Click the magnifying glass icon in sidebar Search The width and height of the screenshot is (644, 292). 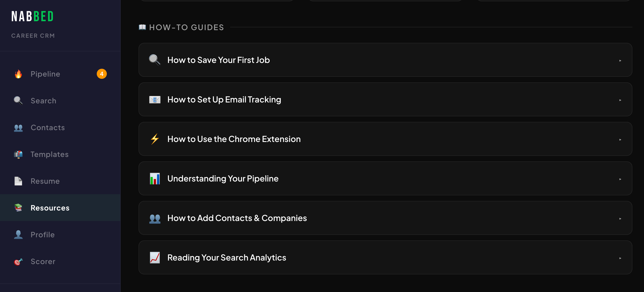(x=18, y=101)
